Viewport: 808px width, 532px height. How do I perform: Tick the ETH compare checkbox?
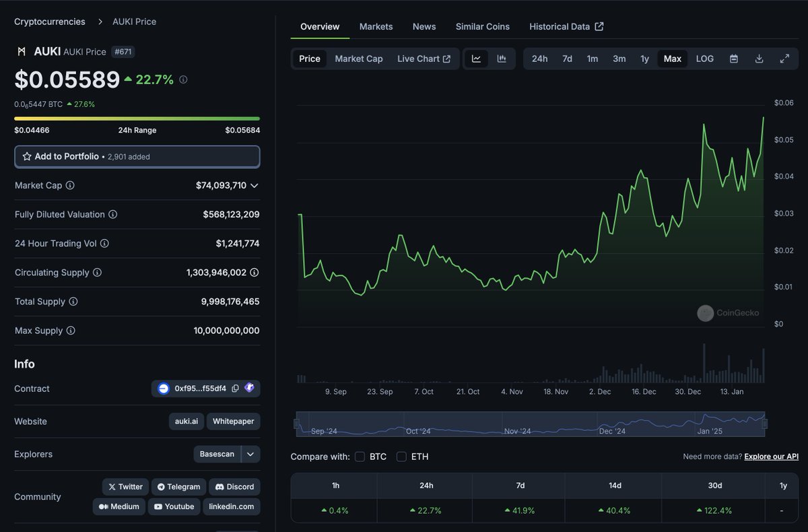click(401, 457)
